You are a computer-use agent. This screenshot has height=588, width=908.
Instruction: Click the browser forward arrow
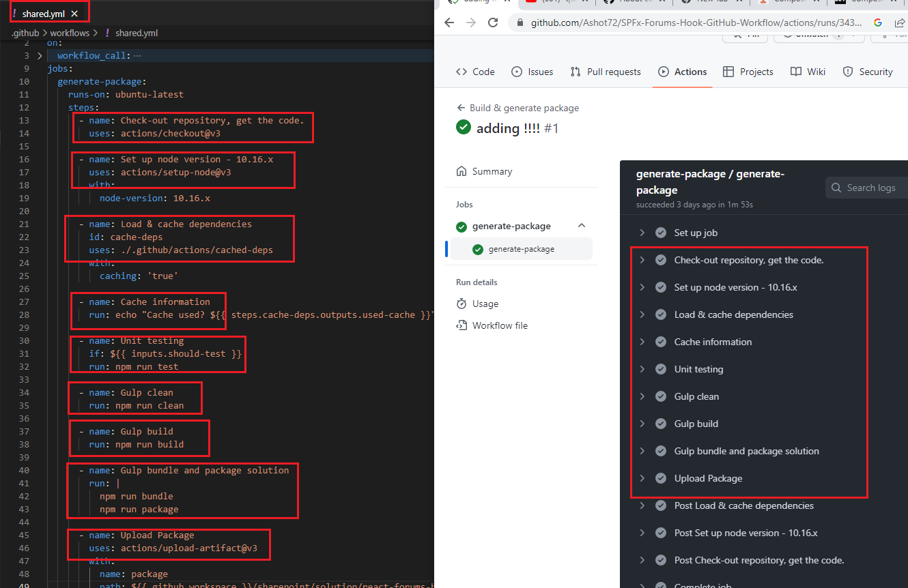tap(470, 23)
